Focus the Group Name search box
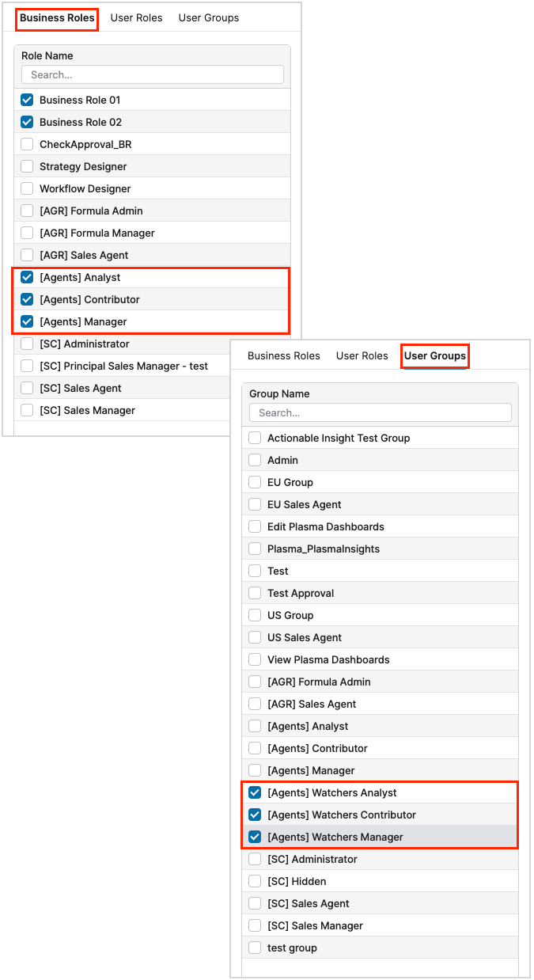The image size is (534, 980). point(380,412)
